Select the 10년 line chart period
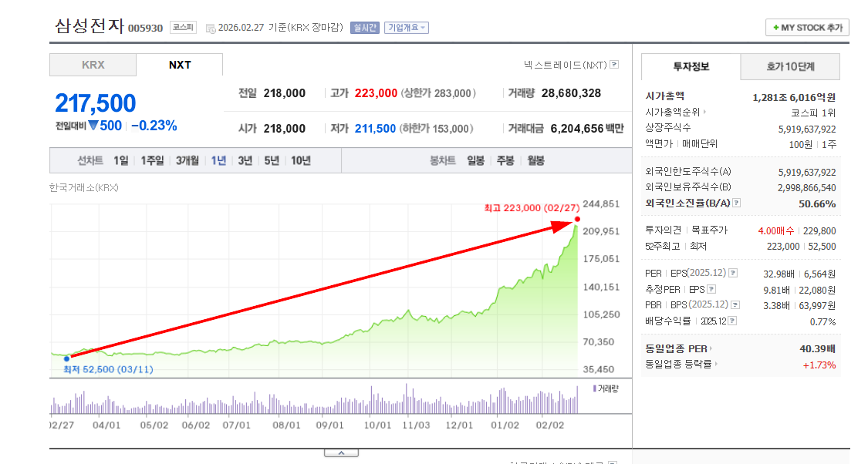Viewport: 868px width, 464px height. 301,161
